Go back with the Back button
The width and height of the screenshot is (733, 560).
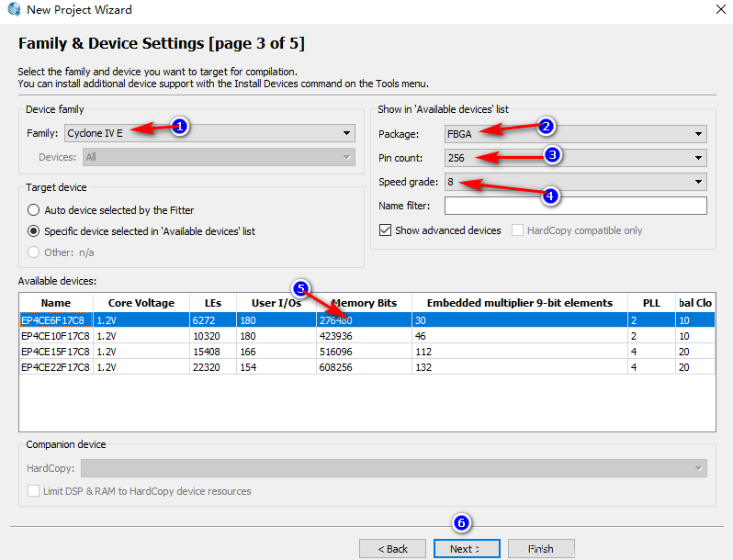[392, 549]
